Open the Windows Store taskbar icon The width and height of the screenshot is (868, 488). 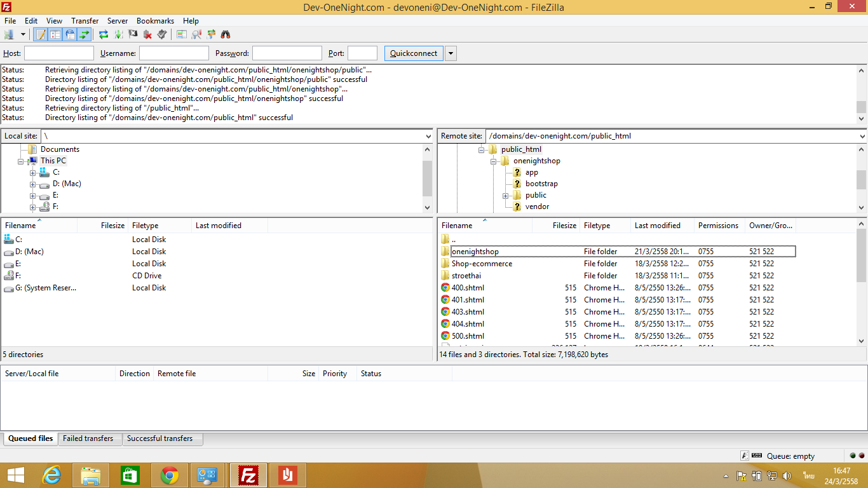click(x=130, y=475)
